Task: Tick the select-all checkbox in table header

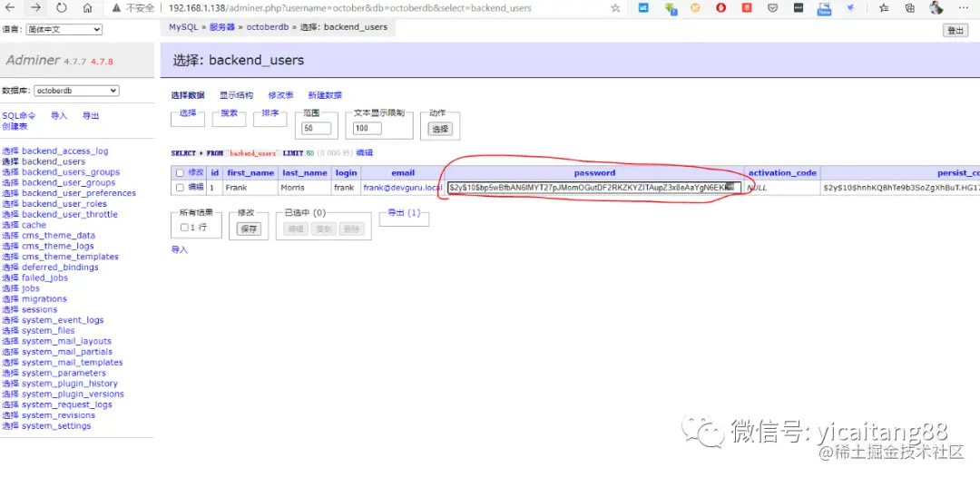Action: click(180, 173)
